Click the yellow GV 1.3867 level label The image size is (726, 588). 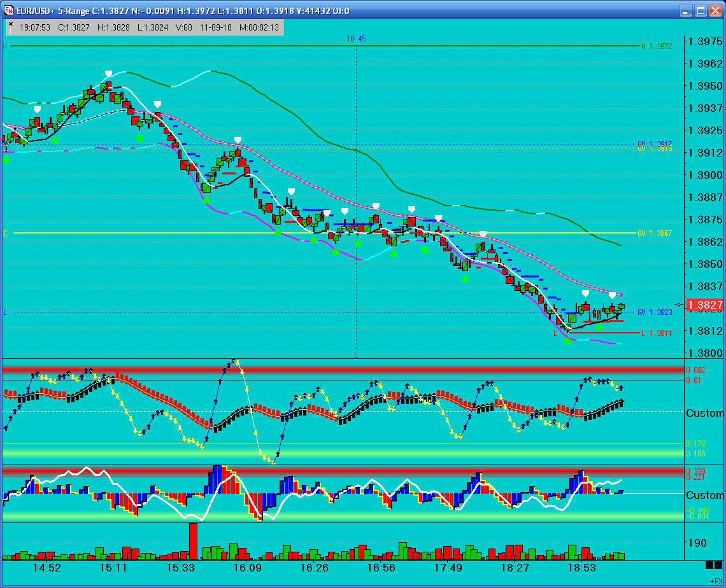coord(655,233)
